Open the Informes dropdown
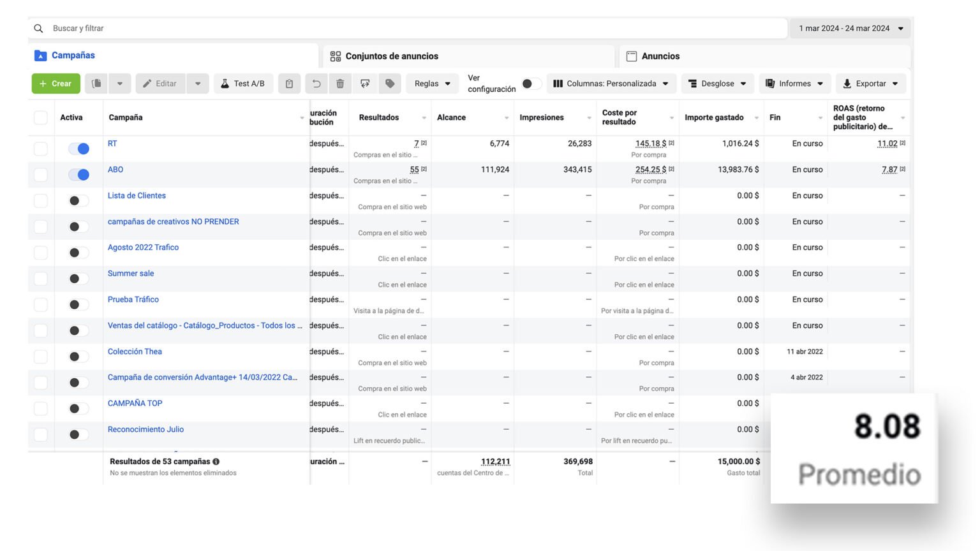 point(794,84)
